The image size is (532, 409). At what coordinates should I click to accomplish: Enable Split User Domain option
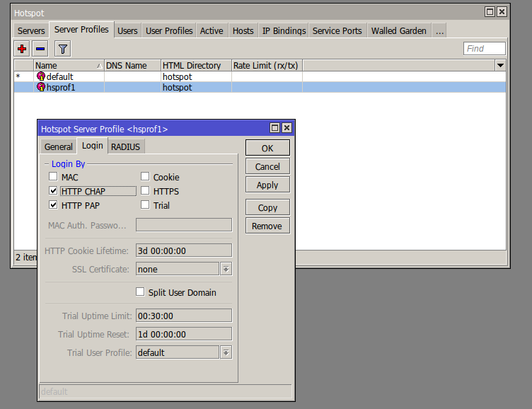click(x=140, y=292)
